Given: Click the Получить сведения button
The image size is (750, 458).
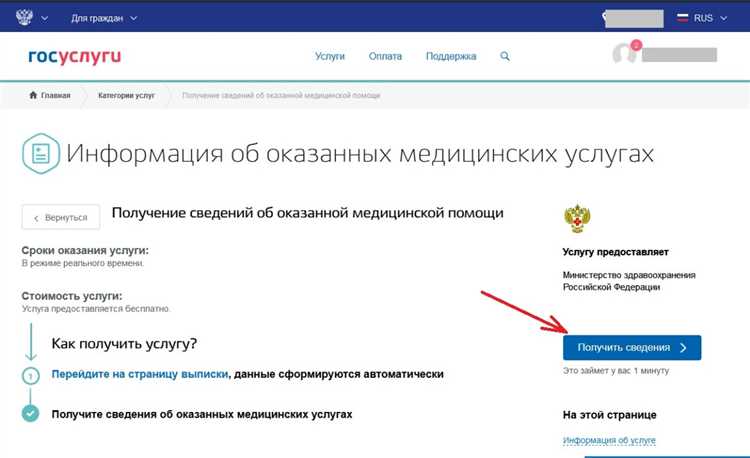Looking at the screenshot, I should pos(632,348).
